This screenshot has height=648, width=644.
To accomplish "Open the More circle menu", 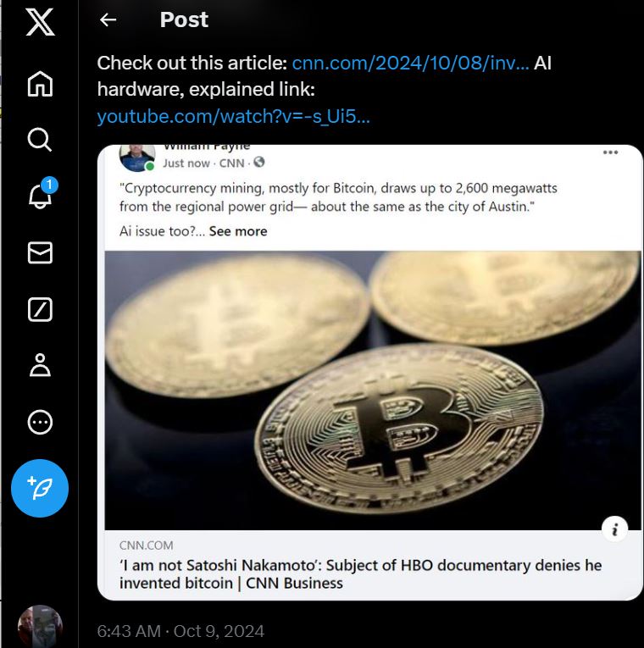I will coord(40,422).
